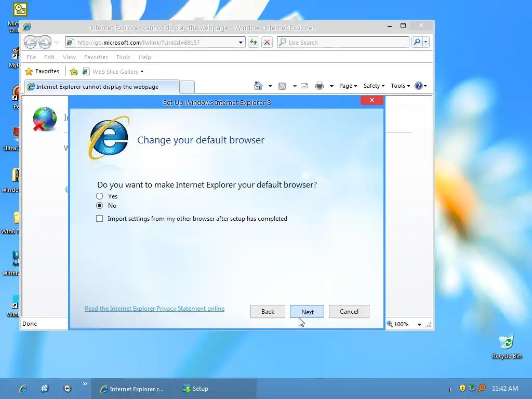Image resolution: width=532 pixels, height=399 pixels.
Task: Expand the Home button dropdown arrow
Action: (x=270, y=86)
